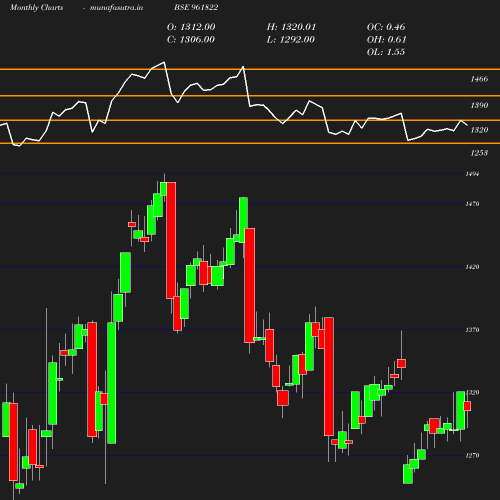
Task: Click the 1390 line-chart axis label
Action: pyautogui.click(x=479, y=105)
